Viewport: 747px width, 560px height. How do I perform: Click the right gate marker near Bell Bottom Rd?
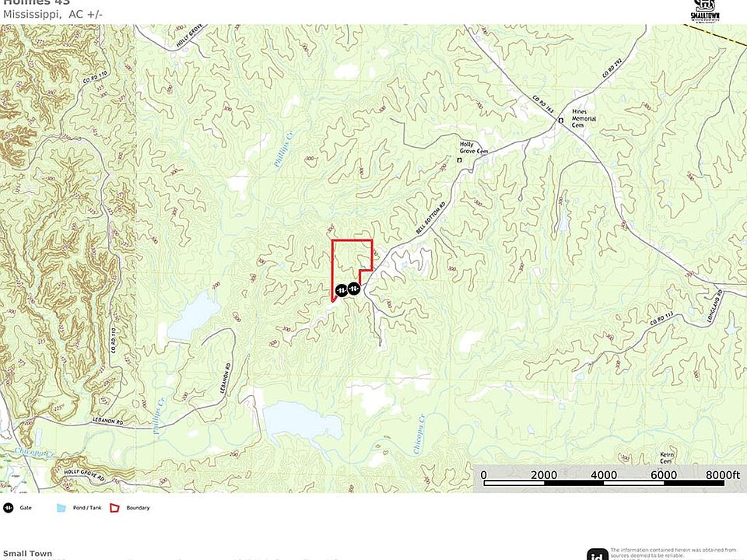(353, 289)
